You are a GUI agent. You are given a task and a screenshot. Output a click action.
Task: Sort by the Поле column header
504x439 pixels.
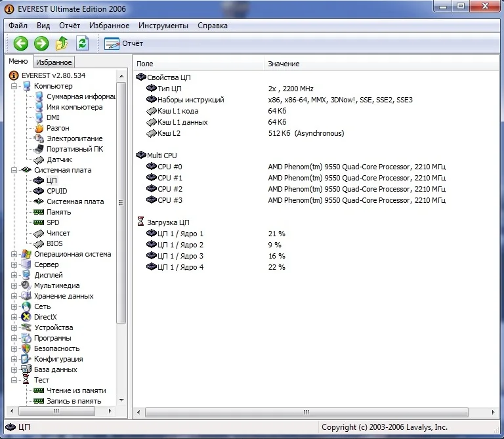pyautogui.click(x=198, y=64)
